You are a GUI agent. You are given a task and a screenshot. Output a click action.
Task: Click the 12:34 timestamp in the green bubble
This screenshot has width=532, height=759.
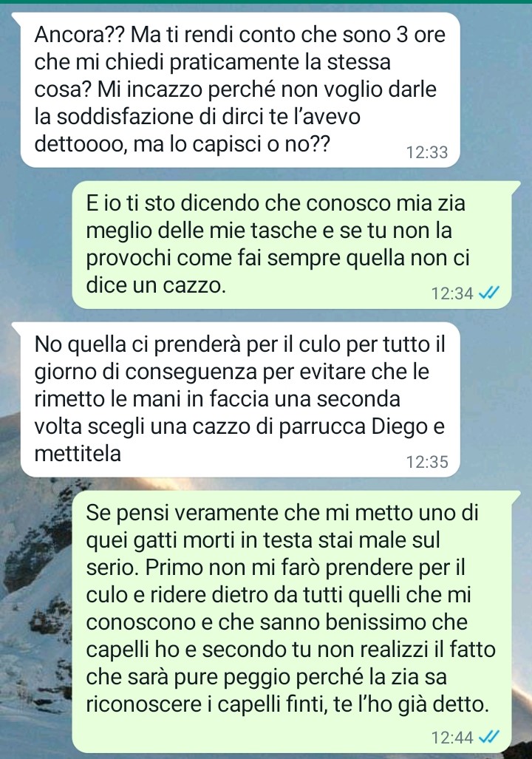452,293
